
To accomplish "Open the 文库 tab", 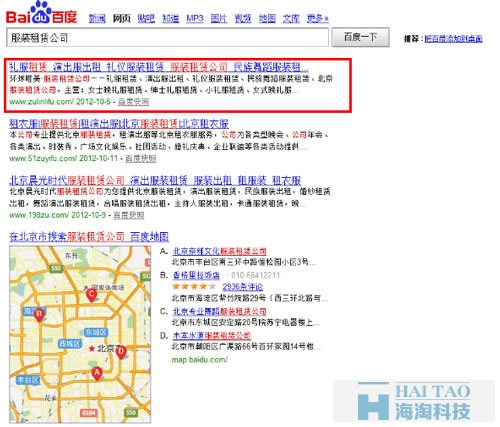I will (x=291, y=19).
